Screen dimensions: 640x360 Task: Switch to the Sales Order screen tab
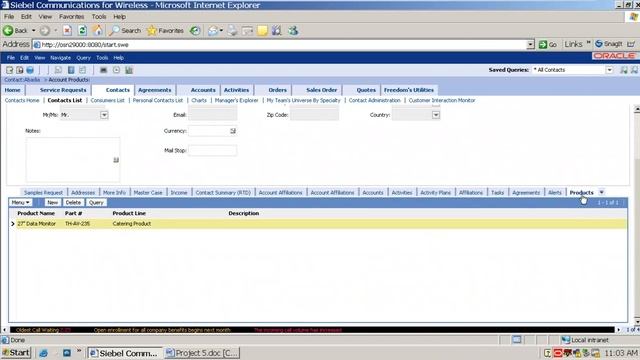click(322, 90)
